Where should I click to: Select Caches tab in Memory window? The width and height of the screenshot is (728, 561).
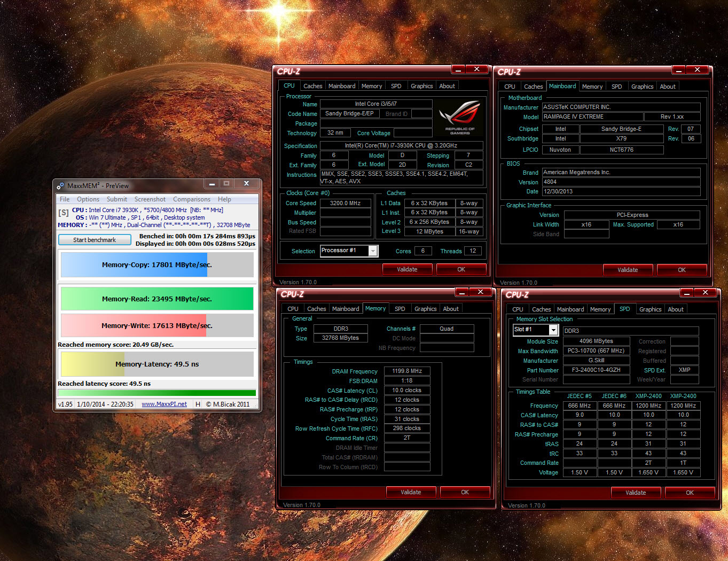click(316, 309)
